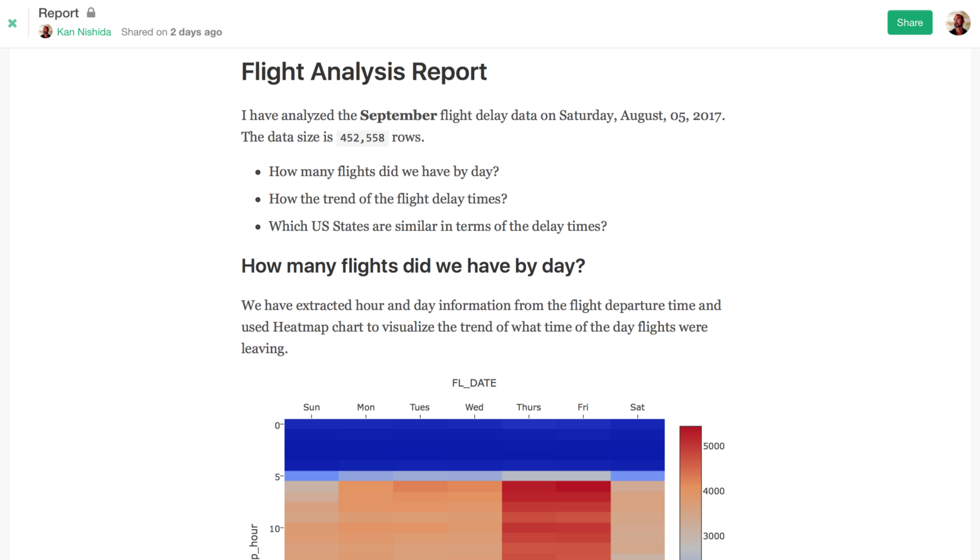Click the Fri column label on heatmap

pos(583,407)
